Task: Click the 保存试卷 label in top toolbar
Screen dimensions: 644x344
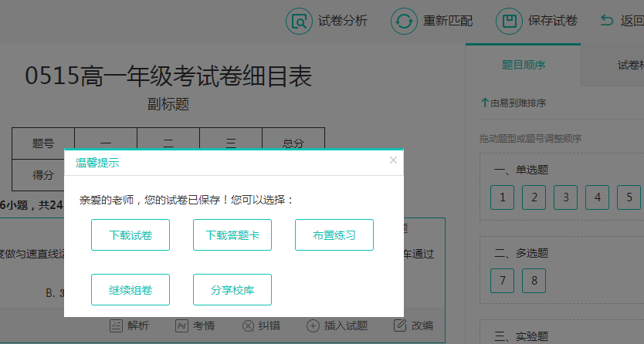Action: (x=553, y=21)
